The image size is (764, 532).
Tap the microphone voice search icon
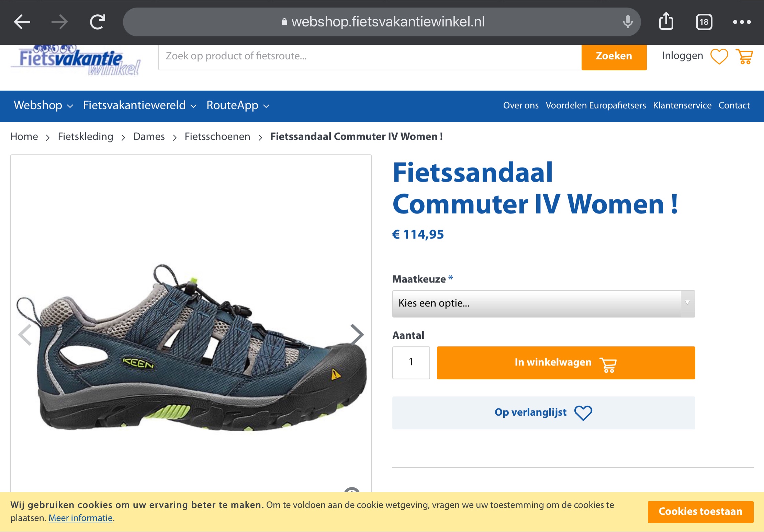[628, 22]
